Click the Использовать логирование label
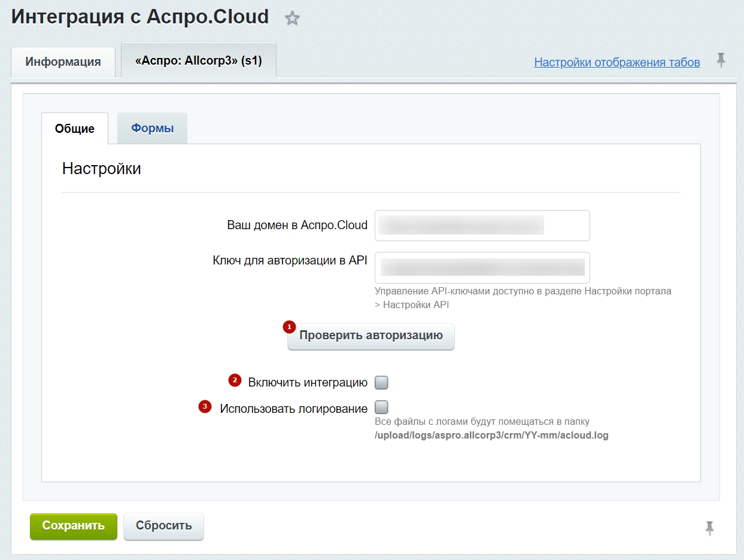Screen dimensions: 744x560 click(293, 409)
